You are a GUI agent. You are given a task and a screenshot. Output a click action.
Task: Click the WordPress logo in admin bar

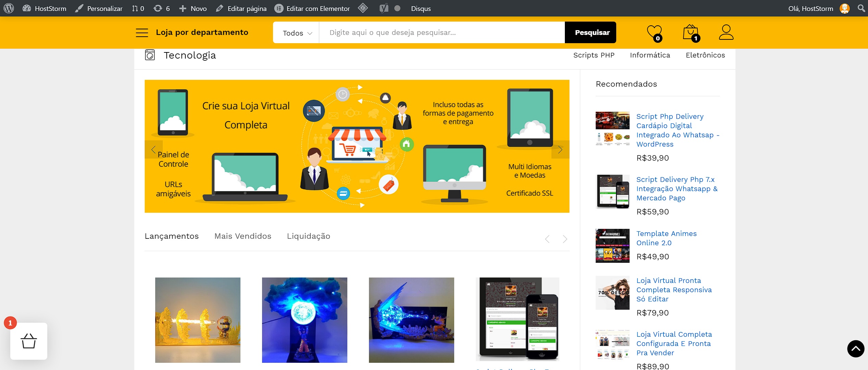click(9, 8)
